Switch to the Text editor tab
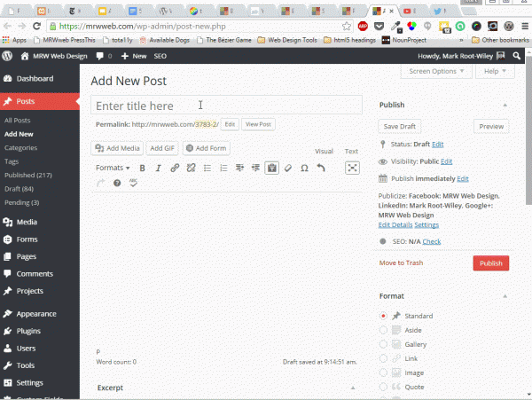Viewport: 532px width, 400px height. click(x=351, y=152)
